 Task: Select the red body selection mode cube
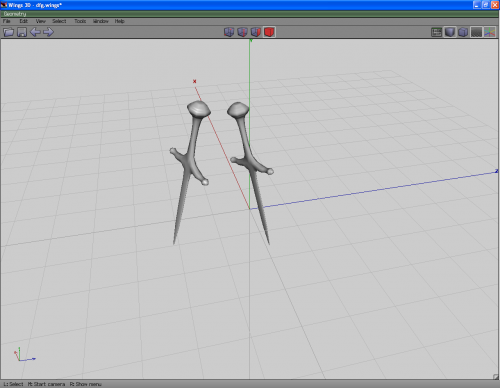pos(269,32)
